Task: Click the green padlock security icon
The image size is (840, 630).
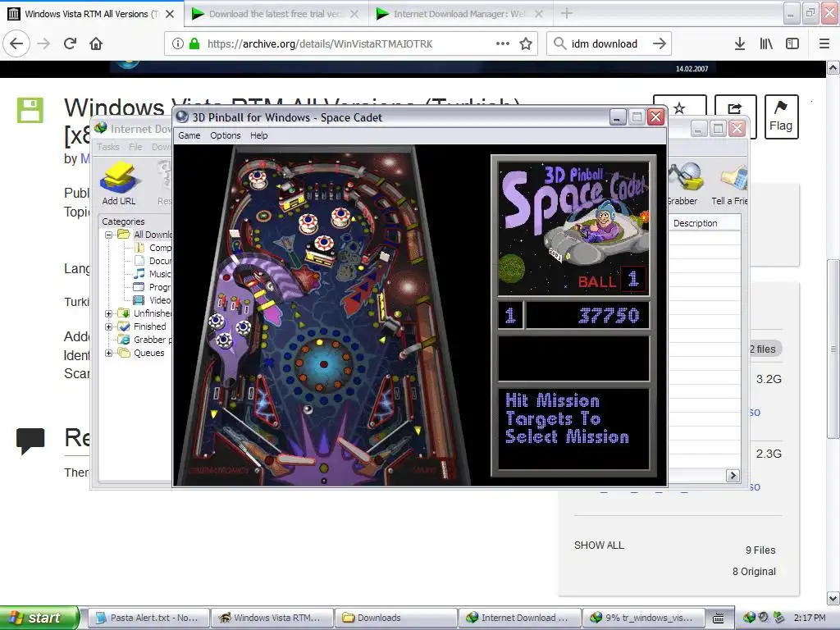Action: (194, 43)
